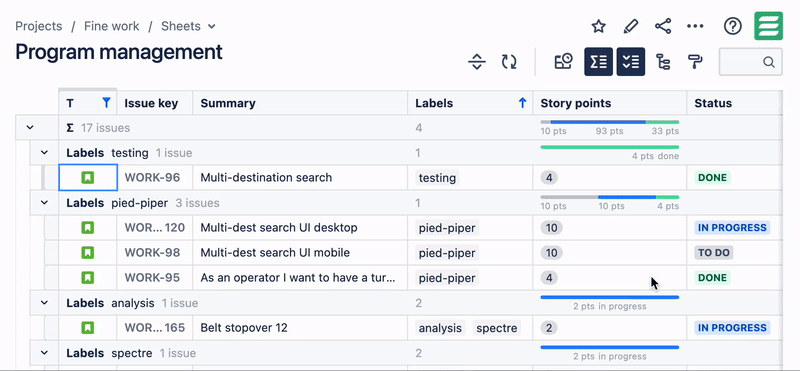The image size is (800, 371).
Task: Click inside the search input field
Action: pyautogui.click(x=750, y=62)
